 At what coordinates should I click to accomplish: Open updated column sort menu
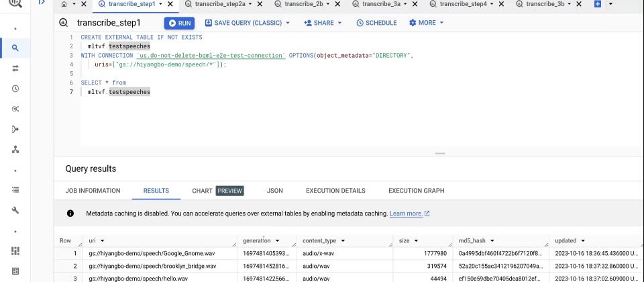[x=583, y=241]
